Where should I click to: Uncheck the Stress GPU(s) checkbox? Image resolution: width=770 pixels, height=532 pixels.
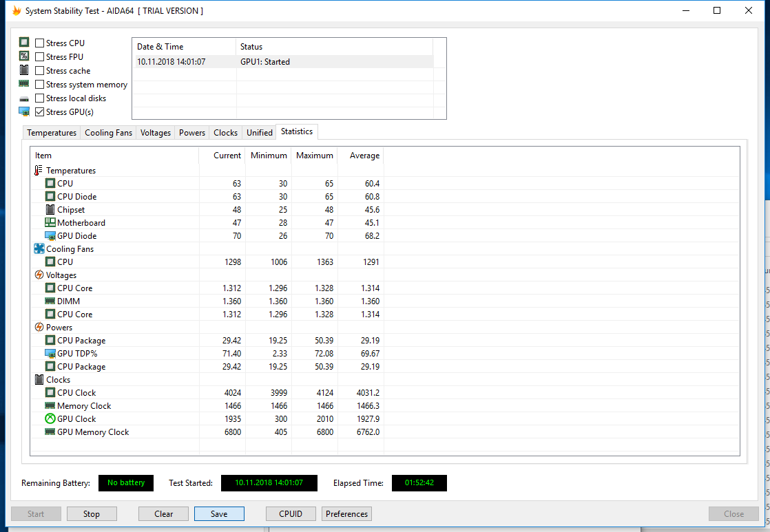click(40, 112)
